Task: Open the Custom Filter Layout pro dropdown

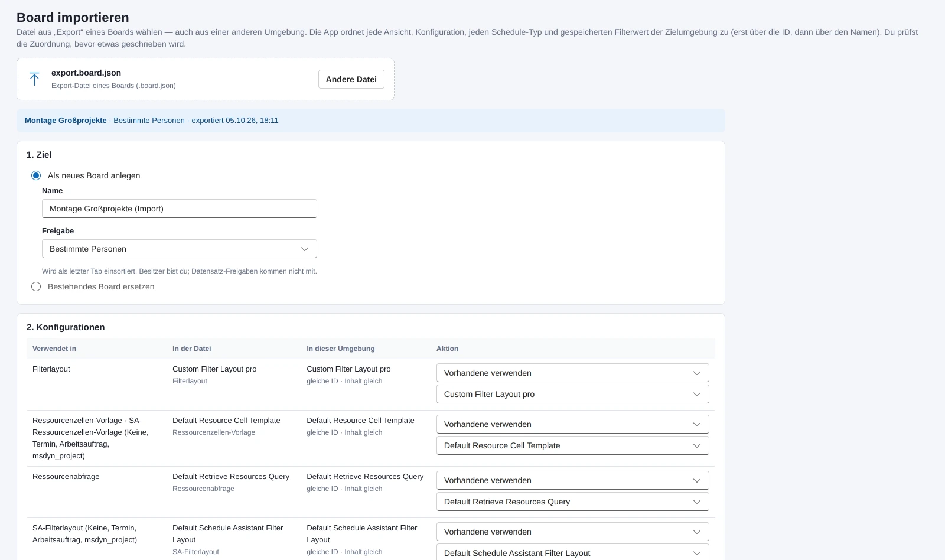Action: (x=572, y=394)
